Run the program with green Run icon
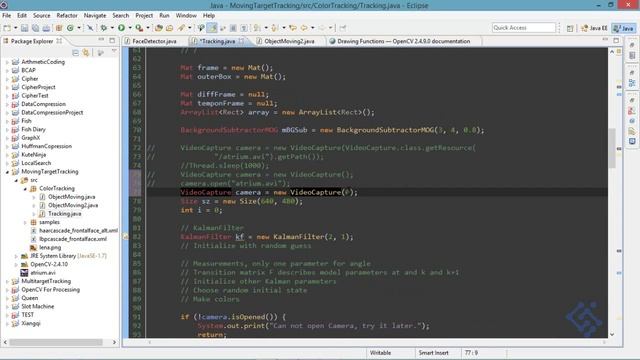This screenshot has height=360, width=640. coord(121,28)
